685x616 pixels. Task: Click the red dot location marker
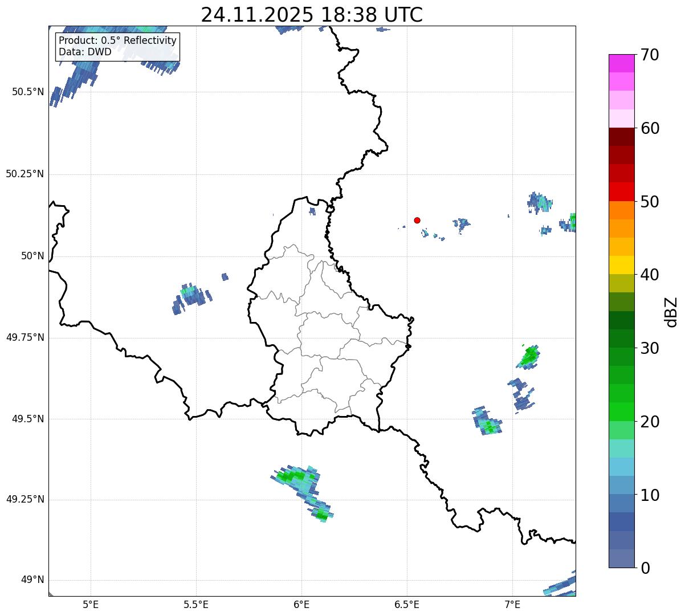coord(417,220)
